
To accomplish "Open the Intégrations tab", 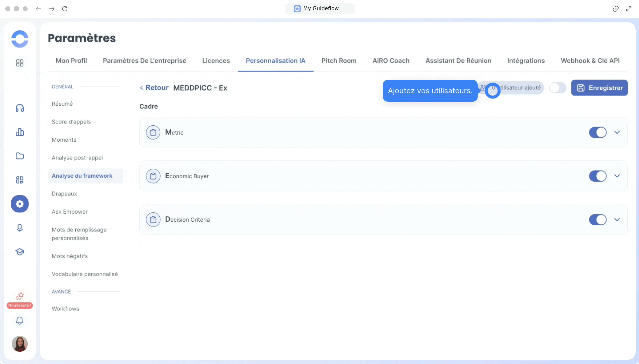I will (x=526, y=61).
